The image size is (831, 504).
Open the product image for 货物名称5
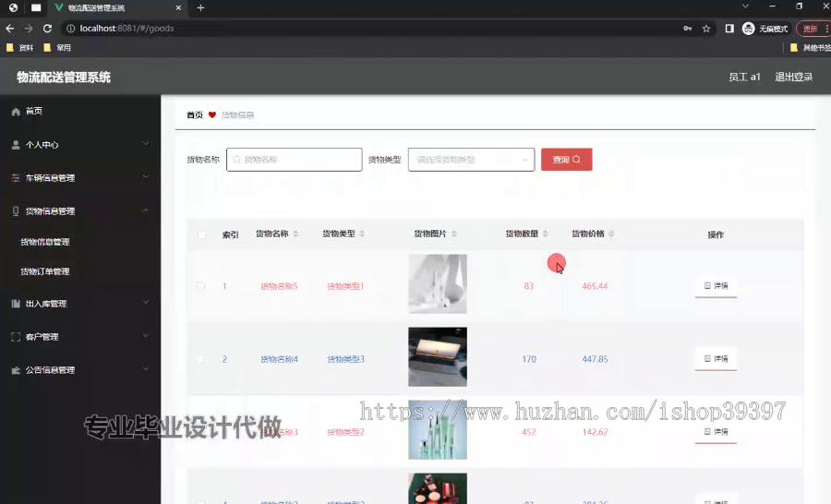[x=438, y=284]
